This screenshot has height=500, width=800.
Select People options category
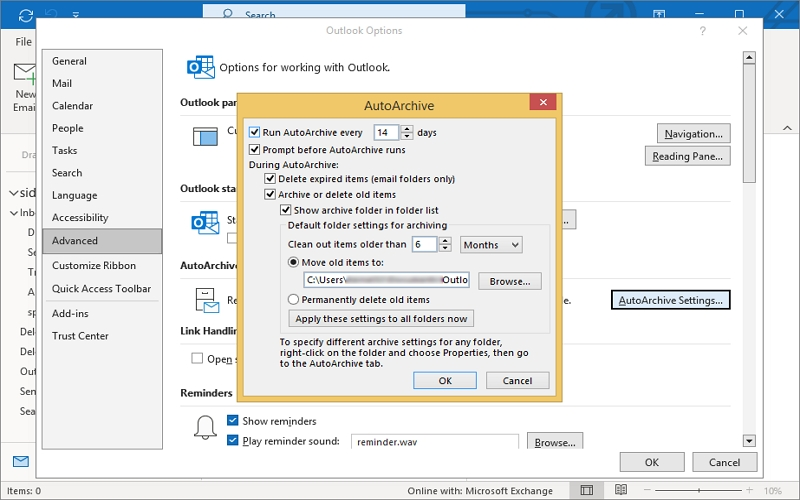coord(102,129)
